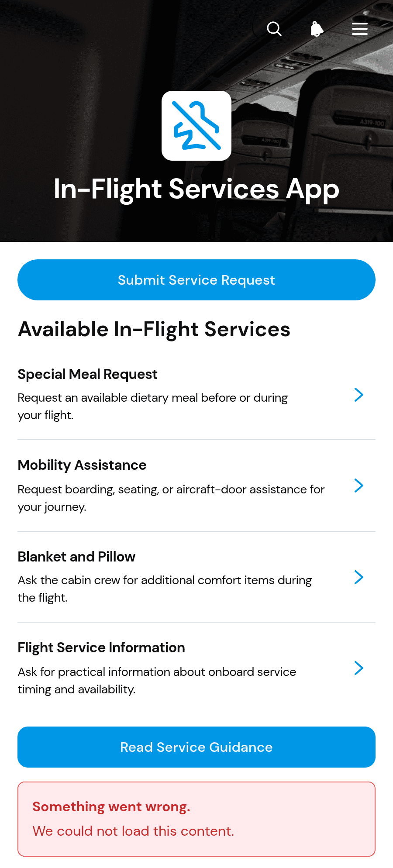393x868 pixels.
Task: Open notifications bell icon
Action: (x=317, y=29)
